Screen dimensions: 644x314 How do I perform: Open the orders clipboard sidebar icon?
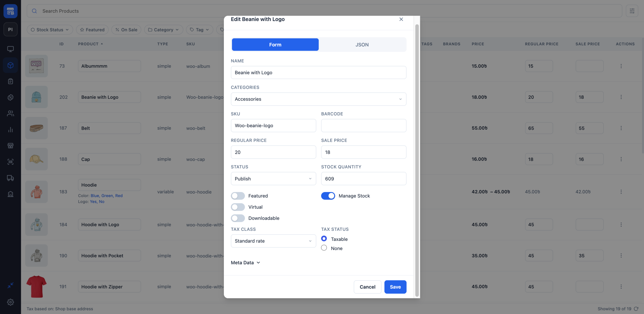[10, 81]
